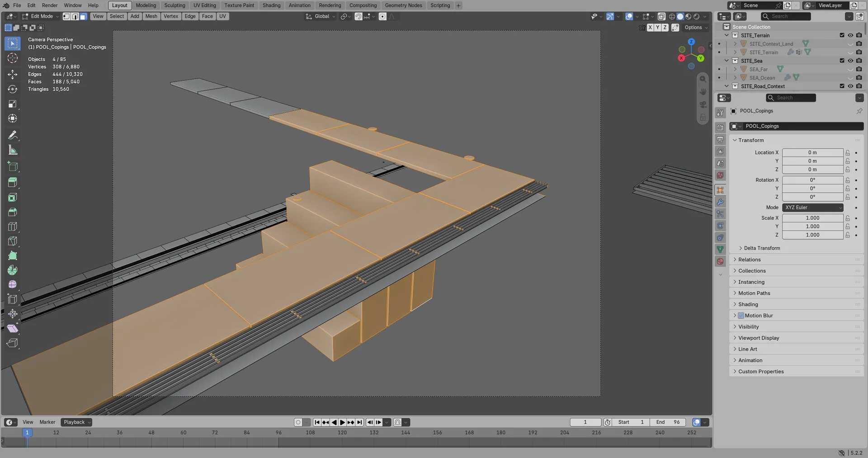The width and height of the screenshot is (868, 458).
Task: Select the Scale tool
Action: pyautogui.click(x=13, y=104)
